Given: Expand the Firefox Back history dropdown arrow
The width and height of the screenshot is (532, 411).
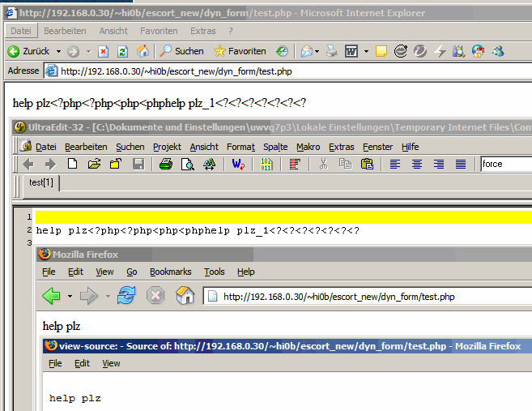Looking at the screenshot, I should (x=70, y=297).
